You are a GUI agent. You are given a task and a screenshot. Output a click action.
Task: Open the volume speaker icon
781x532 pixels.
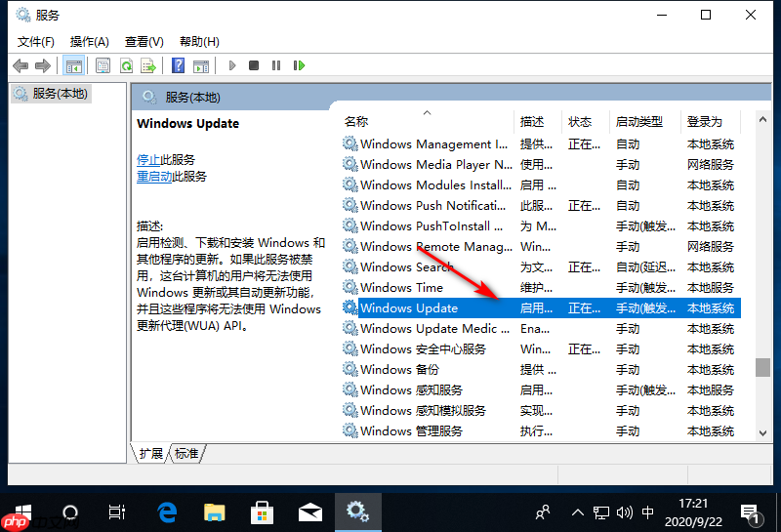(625, 512)
